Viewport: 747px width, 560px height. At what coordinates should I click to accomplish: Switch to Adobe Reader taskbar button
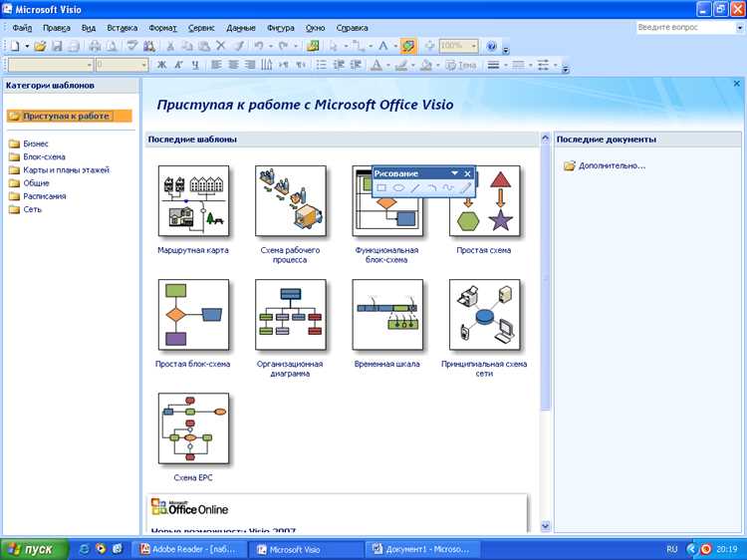pos(189,549)
